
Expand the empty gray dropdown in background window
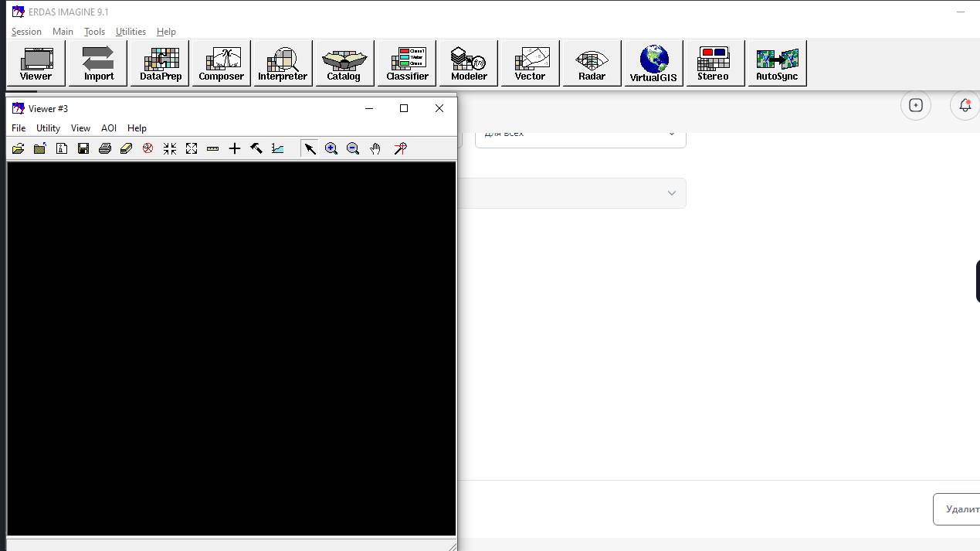point(572,193)
